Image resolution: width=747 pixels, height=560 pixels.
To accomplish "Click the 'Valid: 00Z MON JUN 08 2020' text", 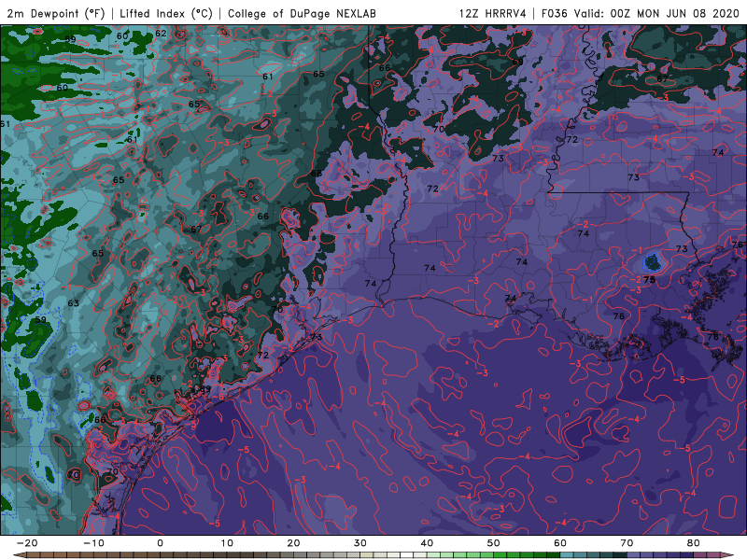I will (656, 13).
